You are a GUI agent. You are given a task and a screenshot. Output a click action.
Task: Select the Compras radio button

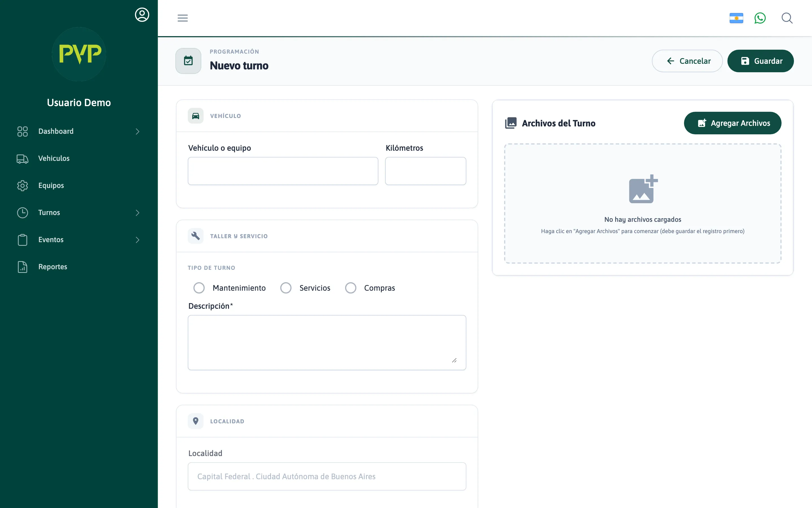351,288
